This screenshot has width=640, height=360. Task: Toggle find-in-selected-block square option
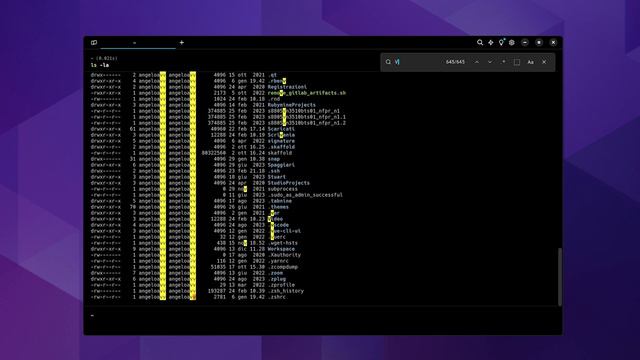pyautogui.click(x=517, y=62)
